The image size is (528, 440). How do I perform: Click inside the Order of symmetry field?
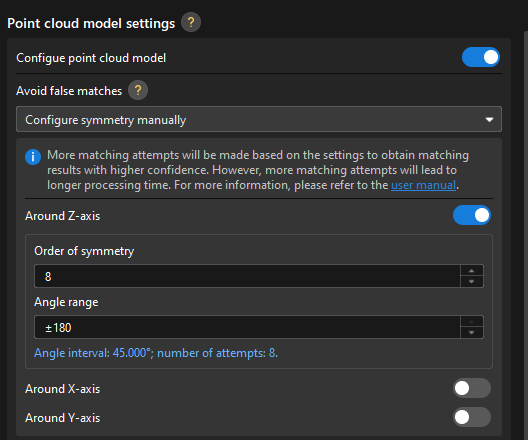[248, 276]
